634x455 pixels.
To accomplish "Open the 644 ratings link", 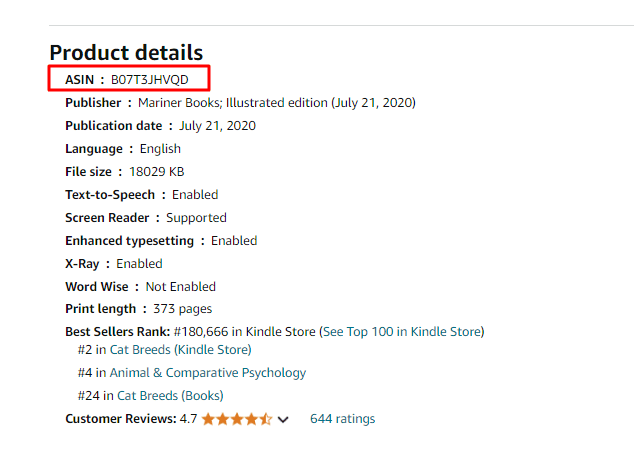I will click(342, 419).
